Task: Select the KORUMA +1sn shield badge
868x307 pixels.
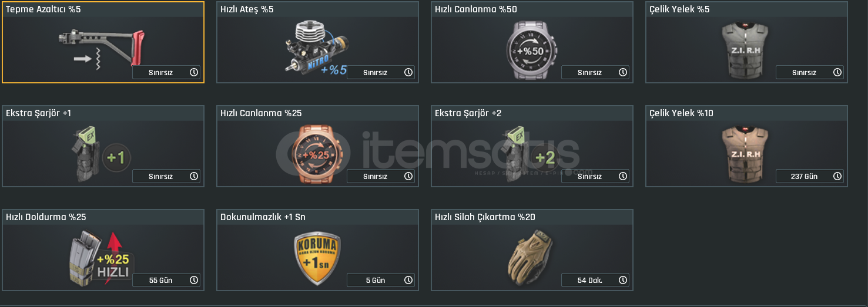Action: 316,258
